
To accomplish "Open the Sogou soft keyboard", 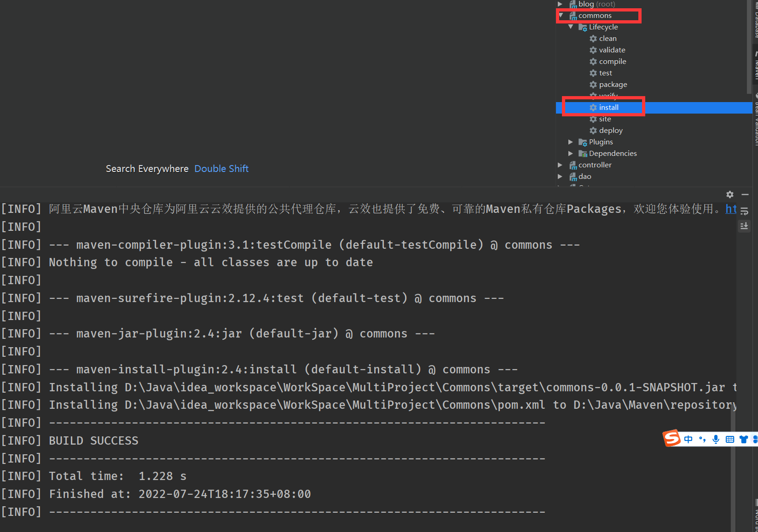I will 730,439.
